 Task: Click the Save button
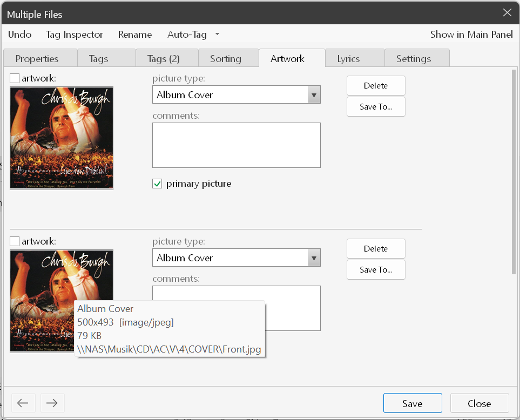point(413,403)
